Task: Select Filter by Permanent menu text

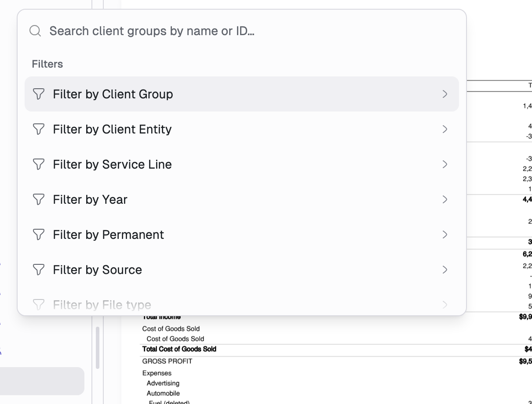Action: coord(108,234)
